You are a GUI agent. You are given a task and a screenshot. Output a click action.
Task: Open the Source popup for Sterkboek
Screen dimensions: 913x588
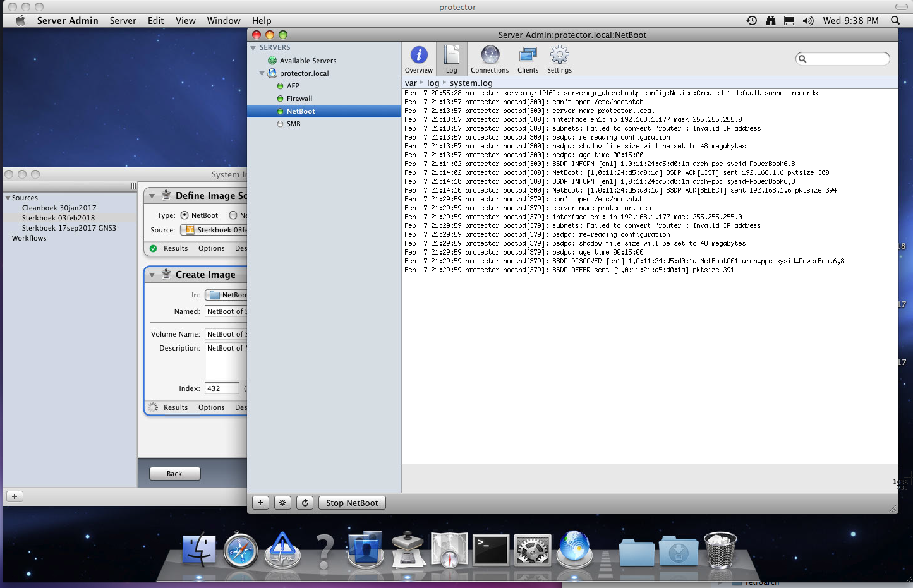[x=214, y=230]
